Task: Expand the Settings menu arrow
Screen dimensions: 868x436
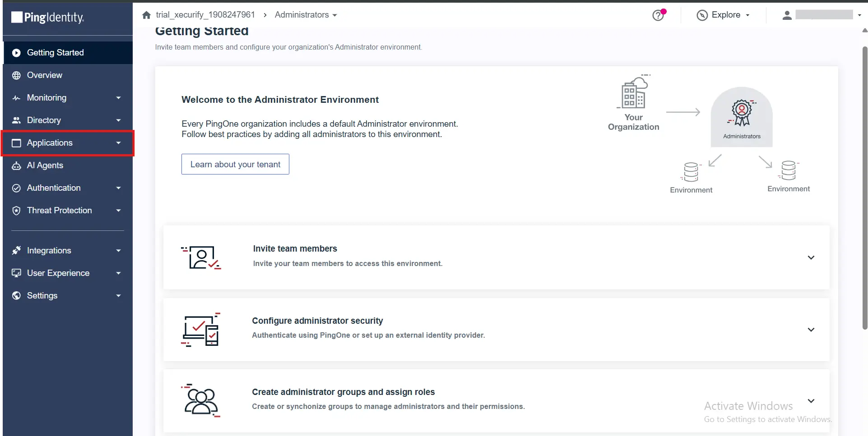Action: pyautogui.click(x=118, y=296)
